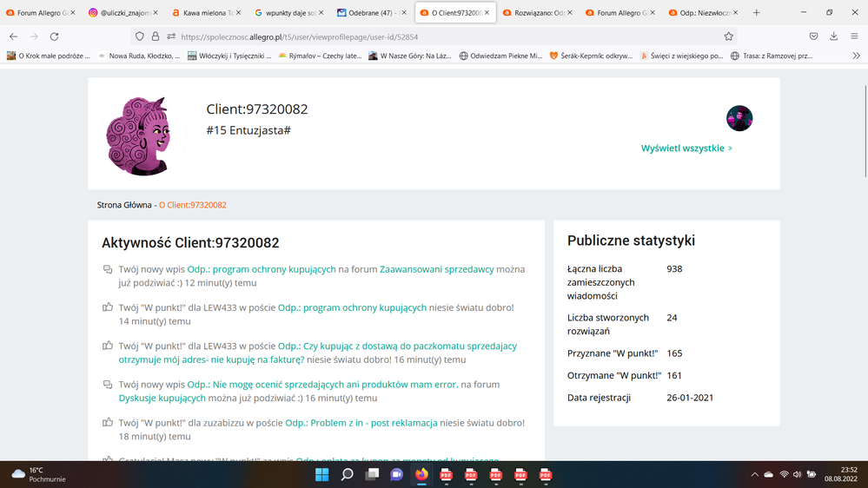
Task: Open the Windows Start menu
Action: click(322, 474)
